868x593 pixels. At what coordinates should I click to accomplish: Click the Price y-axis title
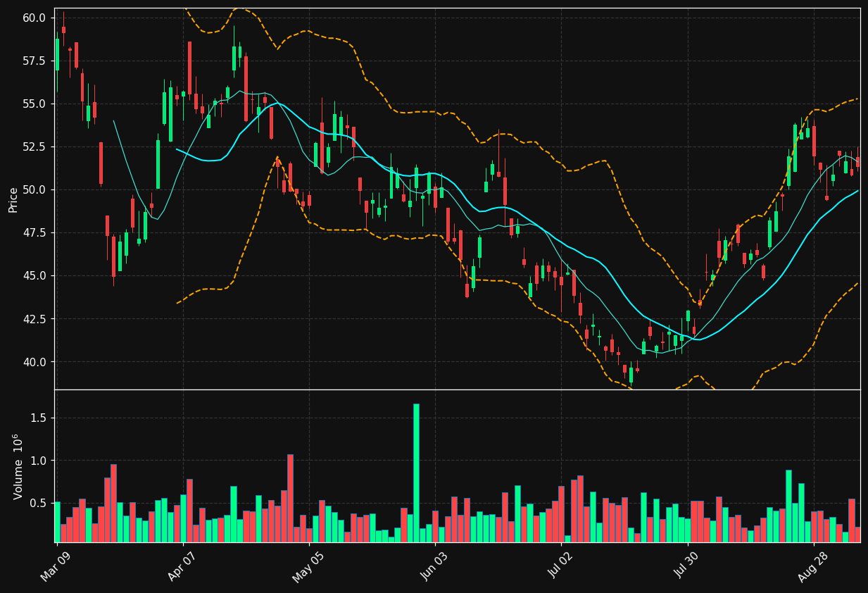[x=13, y=199]
